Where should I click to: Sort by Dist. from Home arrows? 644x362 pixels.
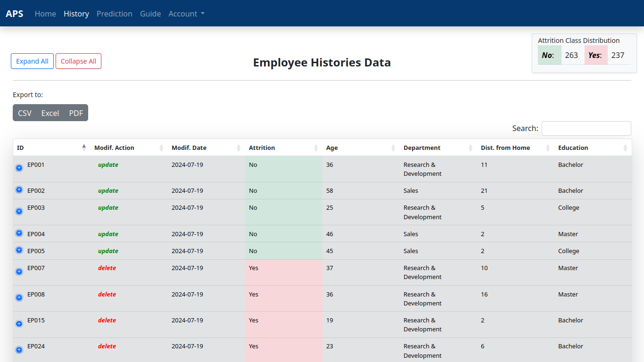point(548,148)
